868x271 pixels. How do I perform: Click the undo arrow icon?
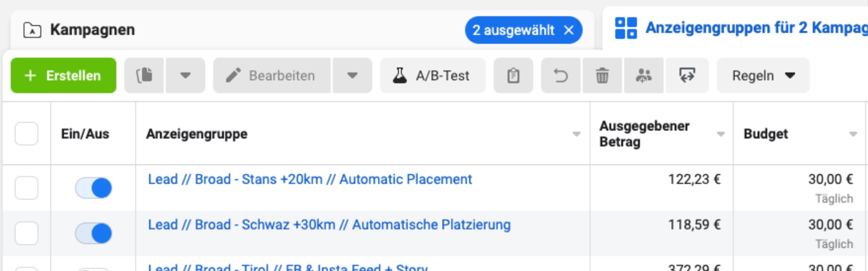[x=561, y=75]
